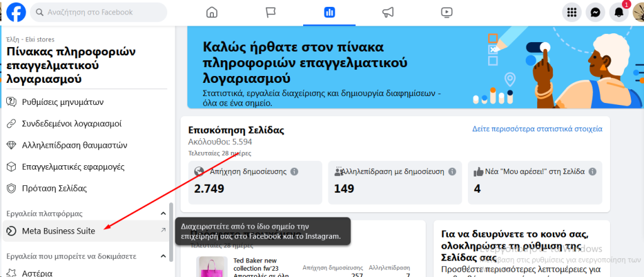Open the notifications bell
The image size is (644, 277).
pos(619,13)
